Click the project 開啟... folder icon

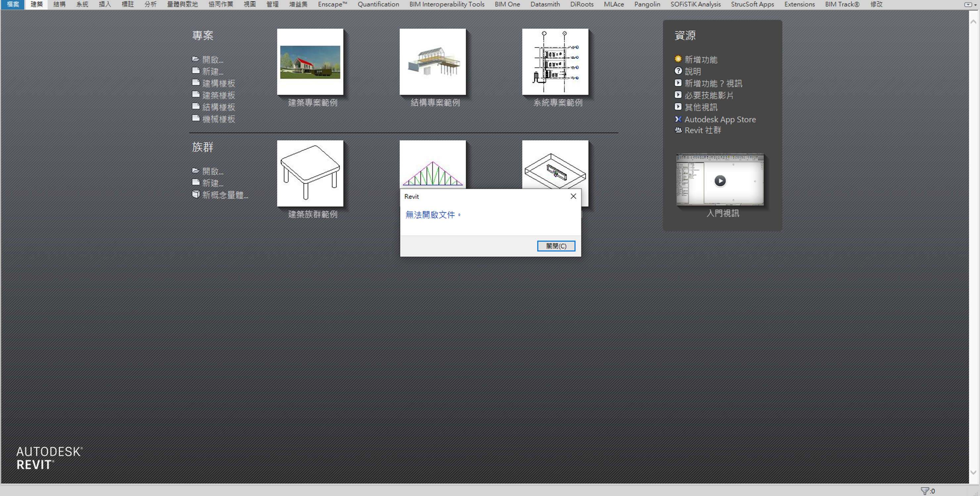pyautogui.click(x=196, y=59)
